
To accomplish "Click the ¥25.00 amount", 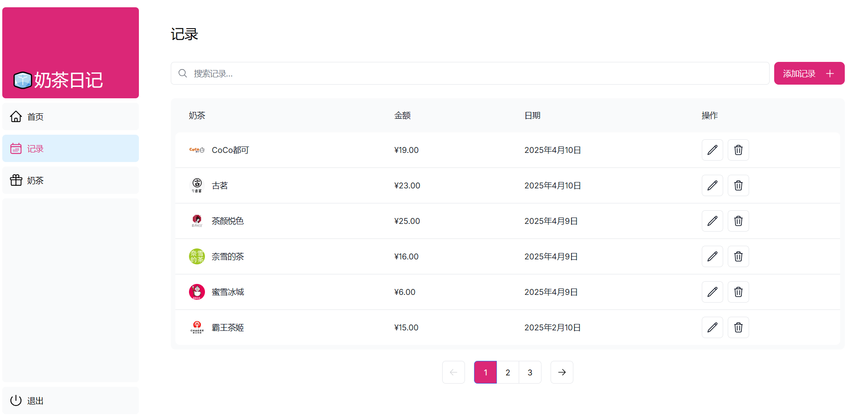I will point(407,221).
